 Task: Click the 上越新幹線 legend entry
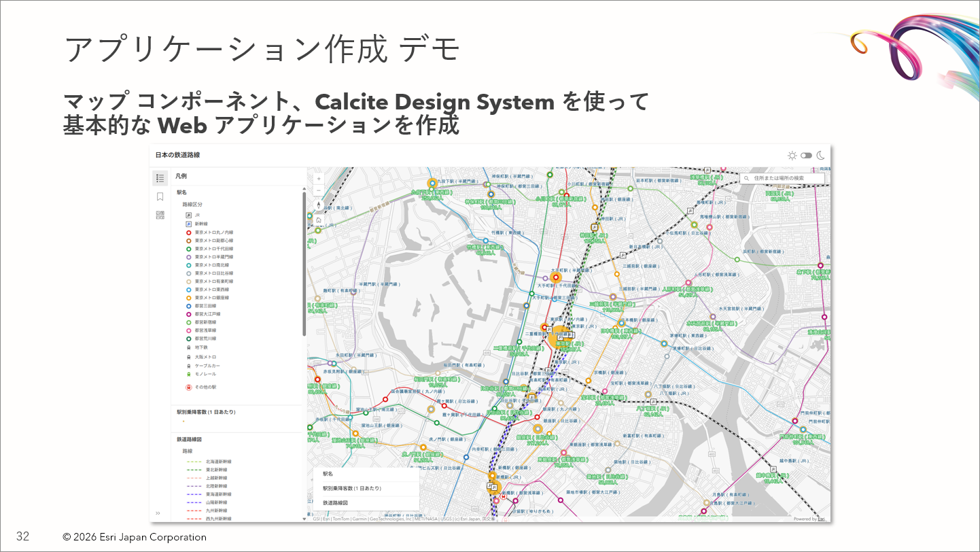pyautogui.click(x=207, y=478)
